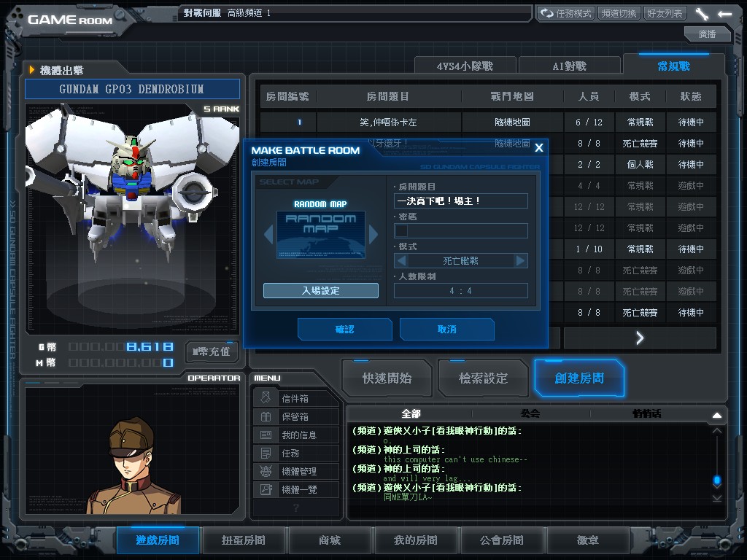The height and width of the screenshot is (560, 747).
Task: Switch mode forward using 死亡艦戰 right arrow
Action: [x=520, y=261]
